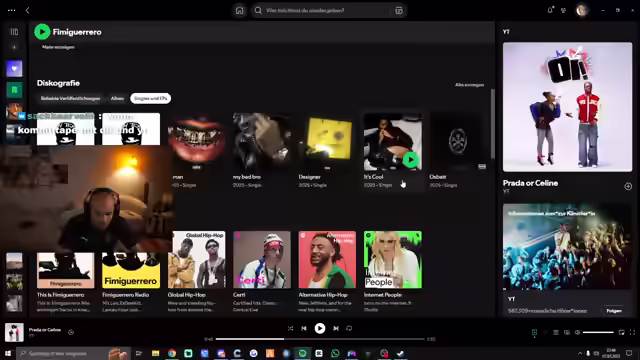Click the 'It's Cool' title text
Image resolution: width=640 pixels, height=360 pixels.
(x=373, y=177)
